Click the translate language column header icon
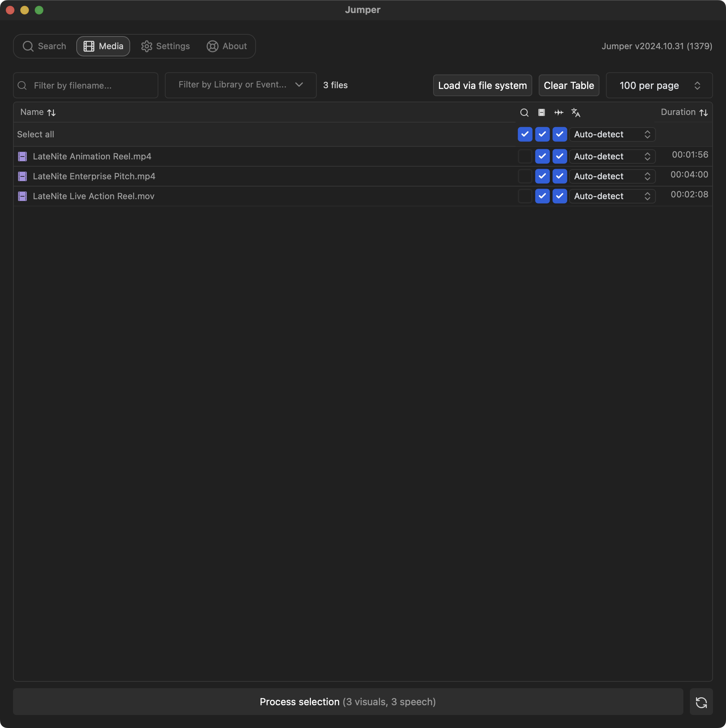This screenshot has height=728, width=726. pyautogui.click(x=576, y=112)
